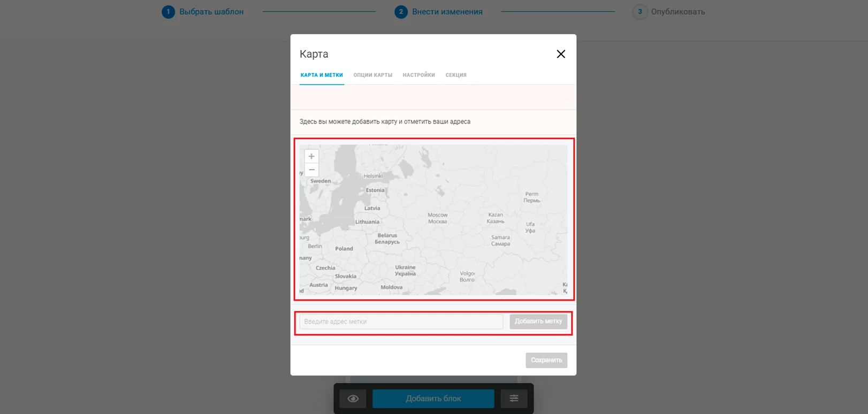Save the map with Сохранить
868x414 pixels.
click(546, 360)
